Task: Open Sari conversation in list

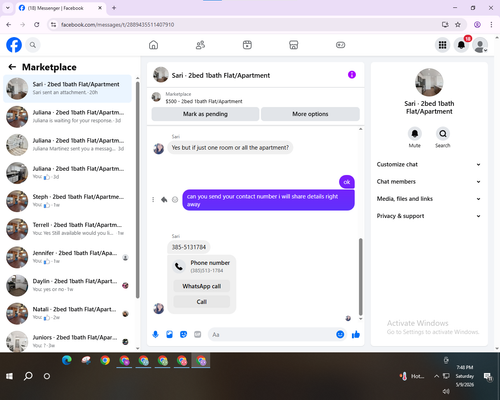Action: (67, 89)
